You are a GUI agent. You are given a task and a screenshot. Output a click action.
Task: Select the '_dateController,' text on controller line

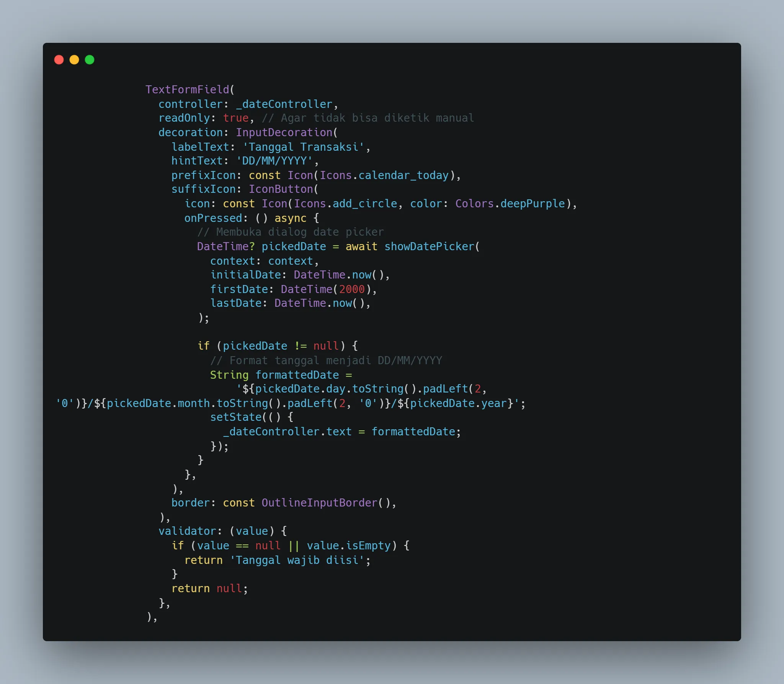click(x=287, y=104)
